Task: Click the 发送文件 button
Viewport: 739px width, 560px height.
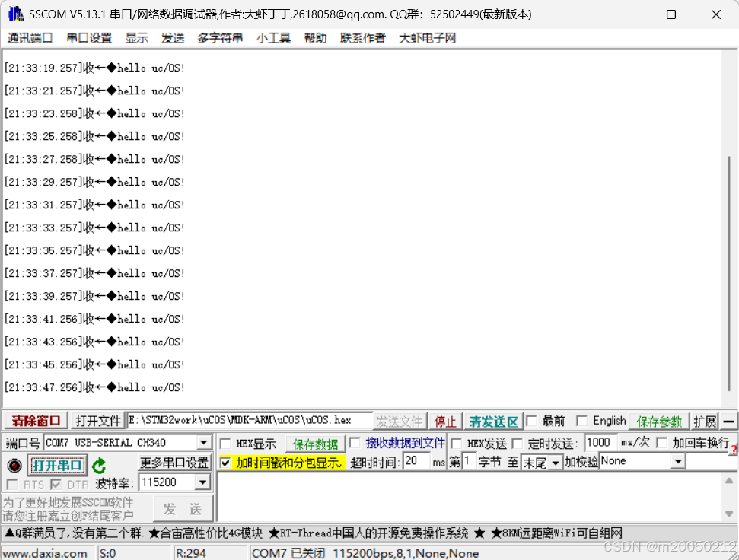Action: pyautogui.click(x=400, y=422)
